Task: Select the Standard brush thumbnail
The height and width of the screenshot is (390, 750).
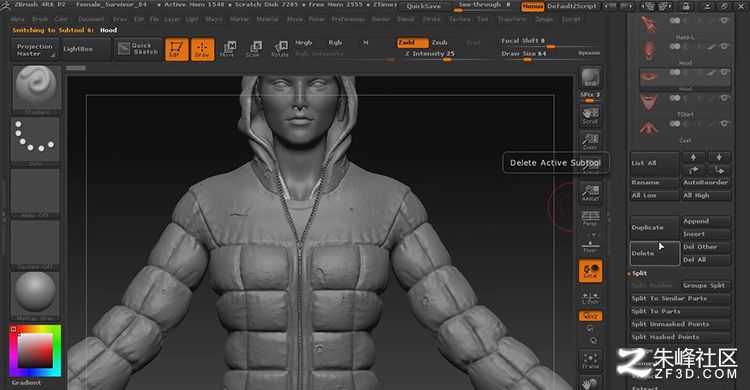Action: (x=35, y=89)
